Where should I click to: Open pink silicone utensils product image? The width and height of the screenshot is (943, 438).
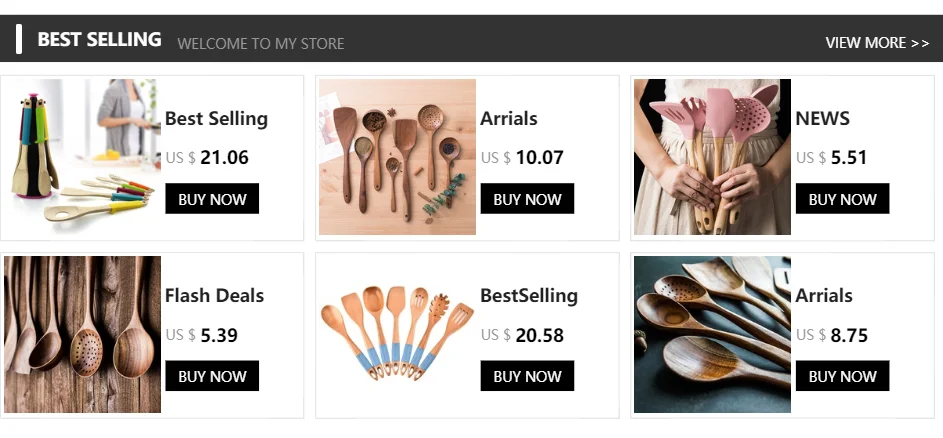tap(713, 157)
